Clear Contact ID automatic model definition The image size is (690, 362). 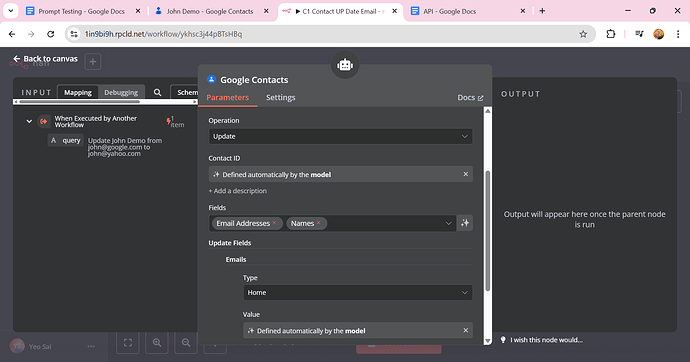(466, 174)
